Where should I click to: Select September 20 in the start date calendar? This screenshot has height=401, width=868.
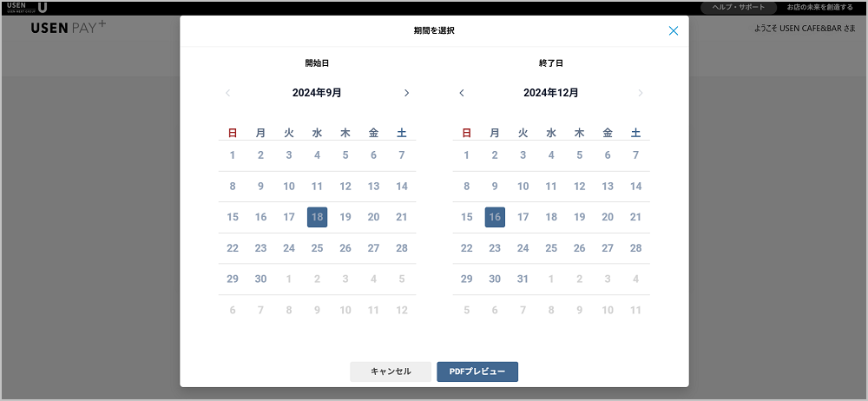coord(373,217)
